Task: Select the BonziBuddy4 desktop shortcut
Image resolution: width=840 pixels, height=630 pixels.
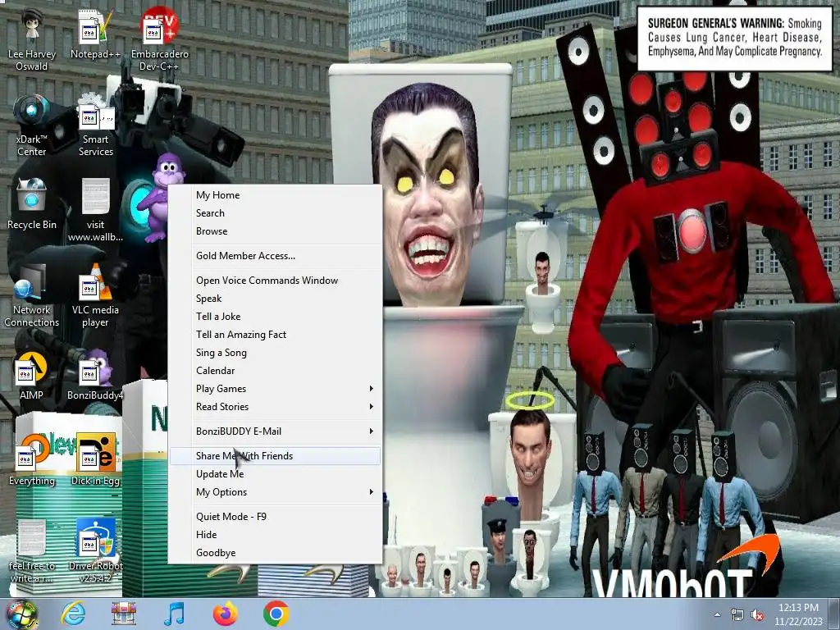Action: tap(95, 376)
